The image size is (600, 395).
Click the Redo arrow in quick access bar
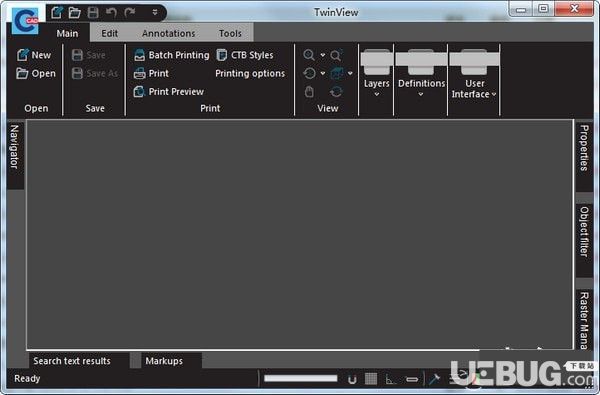[130, 12]
